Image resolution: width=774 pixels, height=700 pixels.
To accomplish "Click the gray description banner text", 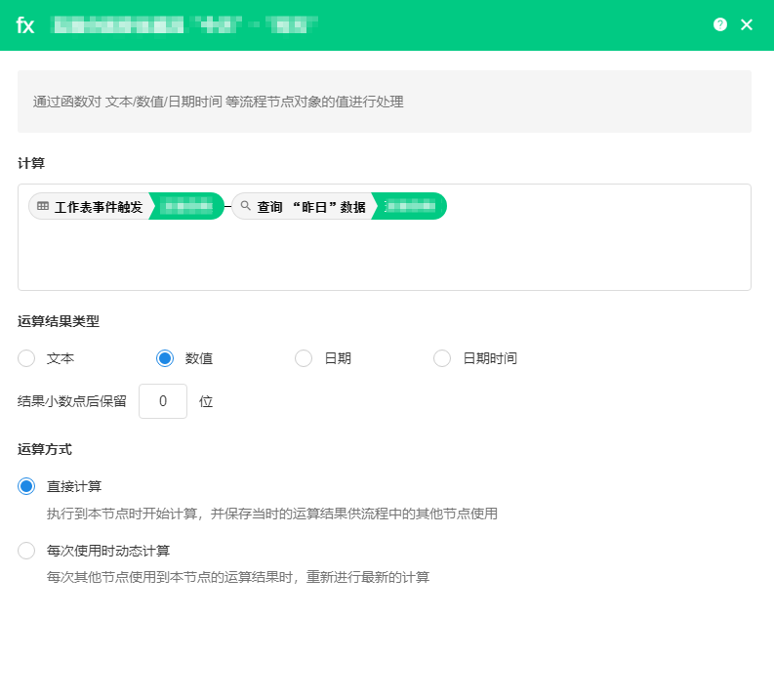I will [219, 102].
